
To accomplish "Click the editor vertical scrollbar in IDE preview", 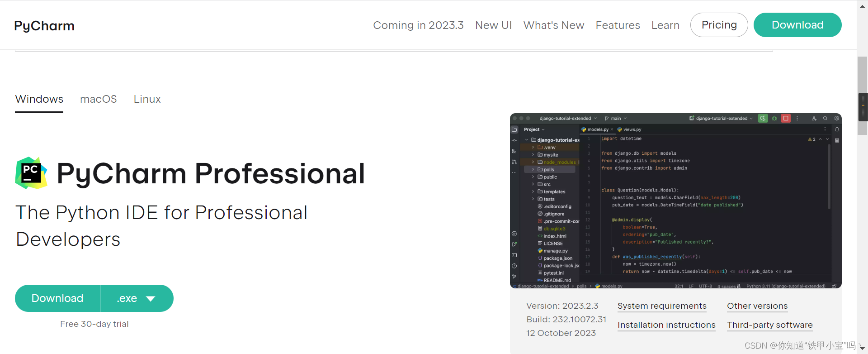I will point(829,177).
